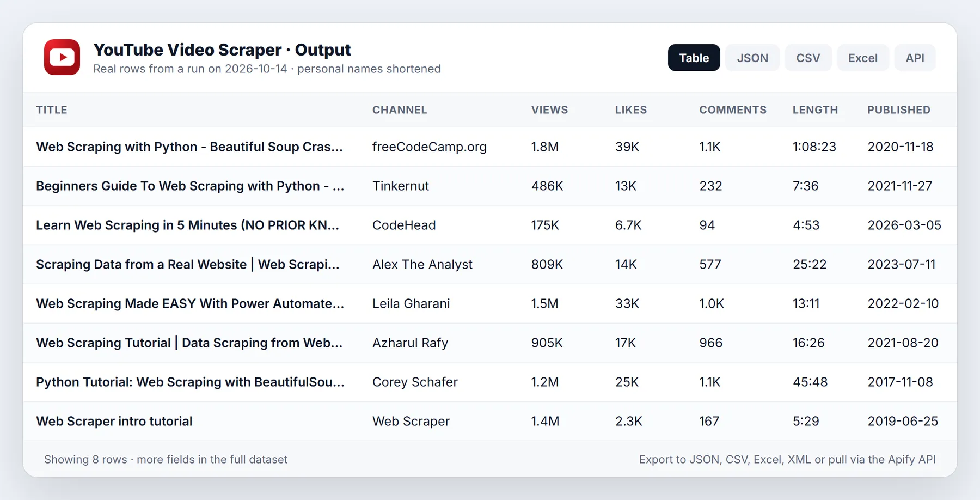Click the red YouTube play logo icon
Viewport: 980px width, 500px height.
(x=62, y=57)
